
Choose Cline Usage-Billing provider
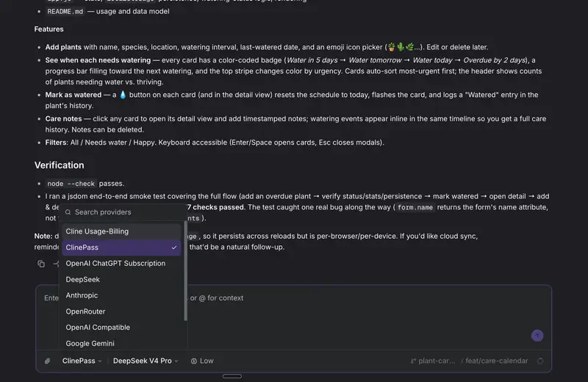(121, 231)
